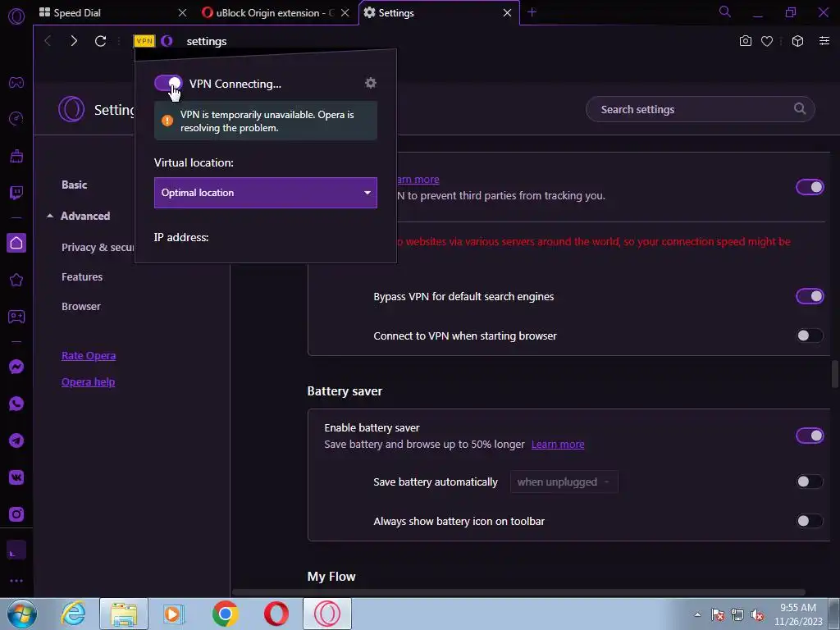Open Easy setup sliders icon

tap(824, 41)
